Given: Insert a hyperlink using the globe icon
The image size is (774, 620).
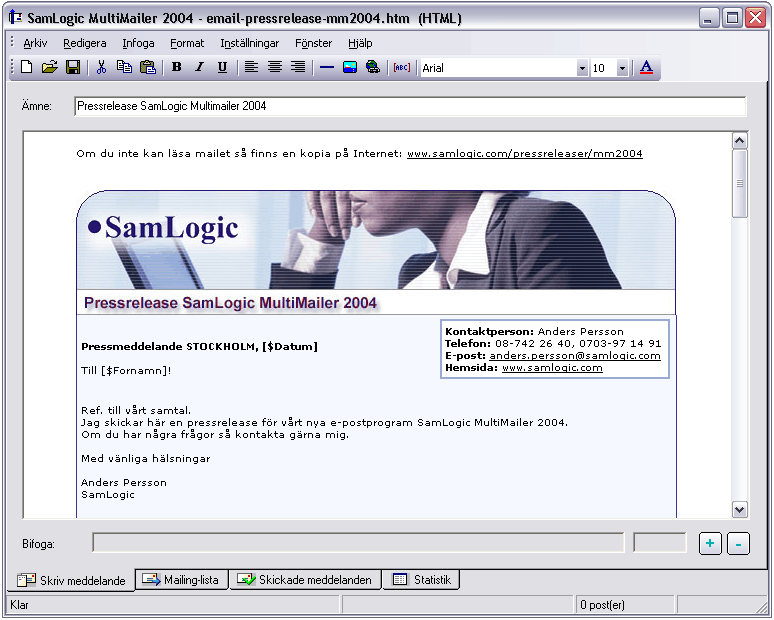Looking at the screenshot, I should [x=373, y=67].
